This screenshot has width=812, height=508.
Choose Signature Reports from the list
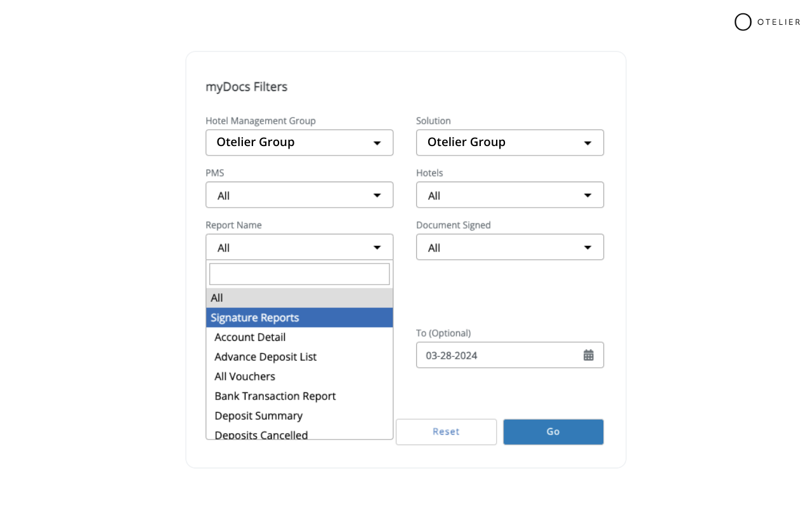tap(299, 317)
